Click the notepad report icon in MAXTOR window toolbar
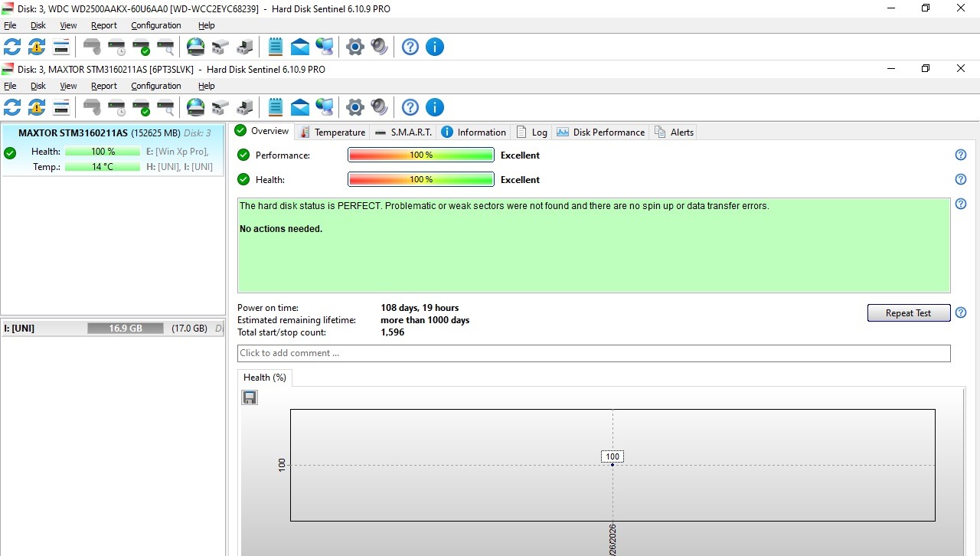Viewport: 980px width, 556px height. 276,107
